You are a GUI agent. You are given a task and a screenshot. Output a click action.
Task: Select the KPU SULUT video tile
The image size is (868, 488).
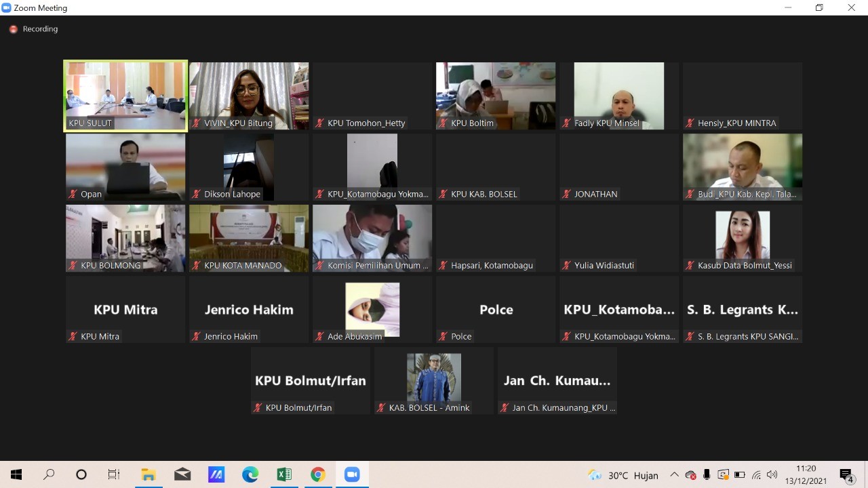tap(125, 96)
